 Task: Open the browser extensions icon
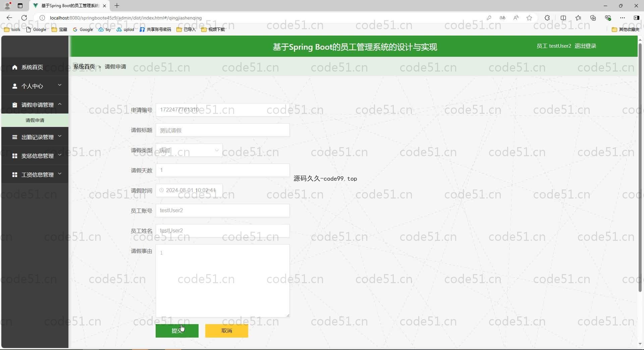[x=547, y=18]
